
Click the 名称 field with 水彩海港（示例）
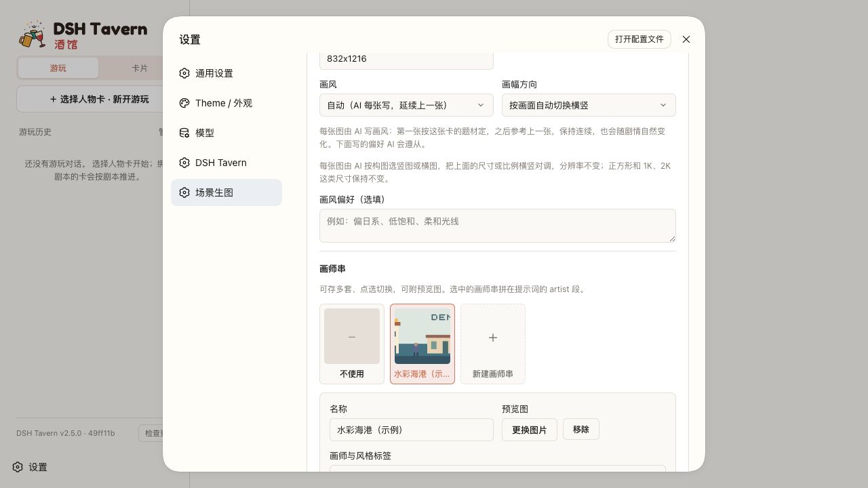pos(412,430)
